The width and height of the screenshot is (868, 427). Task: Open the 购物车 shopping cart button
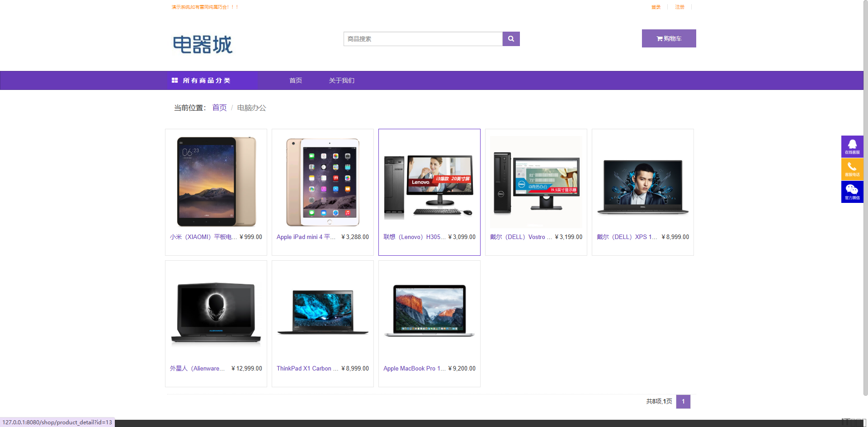tap(669, 38)
